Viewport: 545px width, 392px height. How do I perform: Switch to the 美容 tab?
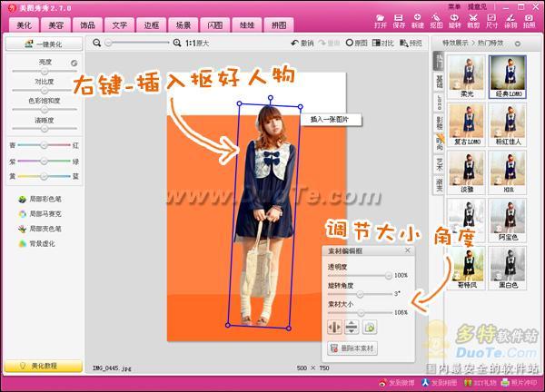[x=56, y=25]
